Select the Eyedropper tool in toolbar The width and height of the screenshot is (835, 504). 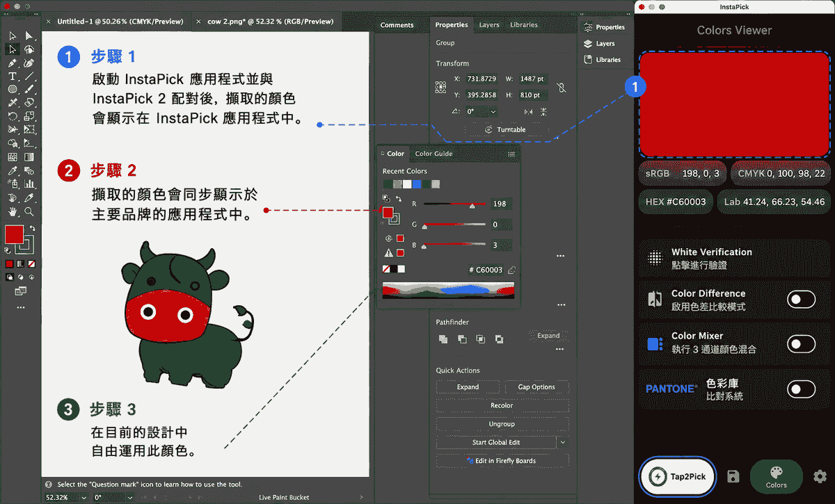point(13,171)
